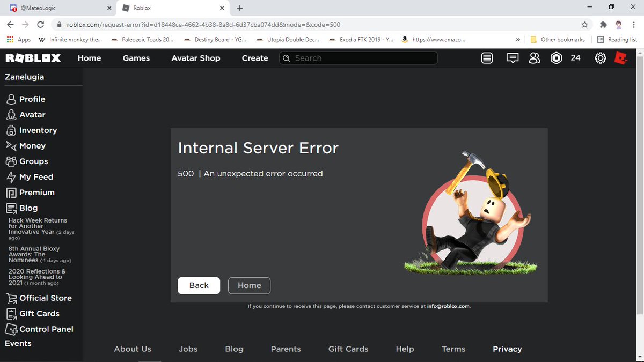Click the Avatar sidebar icon

tap(11, 115)
